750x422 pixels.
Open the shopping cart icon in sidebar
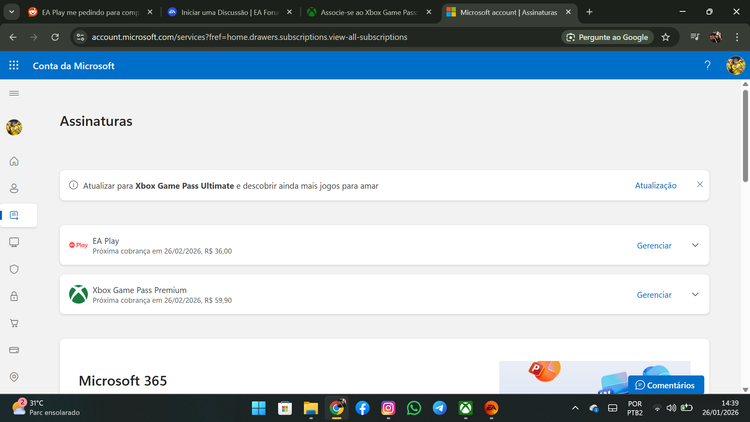(x=14, y=323)
